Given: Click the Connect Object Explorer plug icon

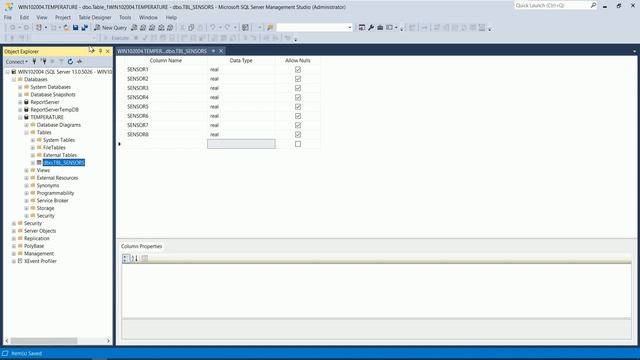Looking at the screenshot, I should pos(35,61).
